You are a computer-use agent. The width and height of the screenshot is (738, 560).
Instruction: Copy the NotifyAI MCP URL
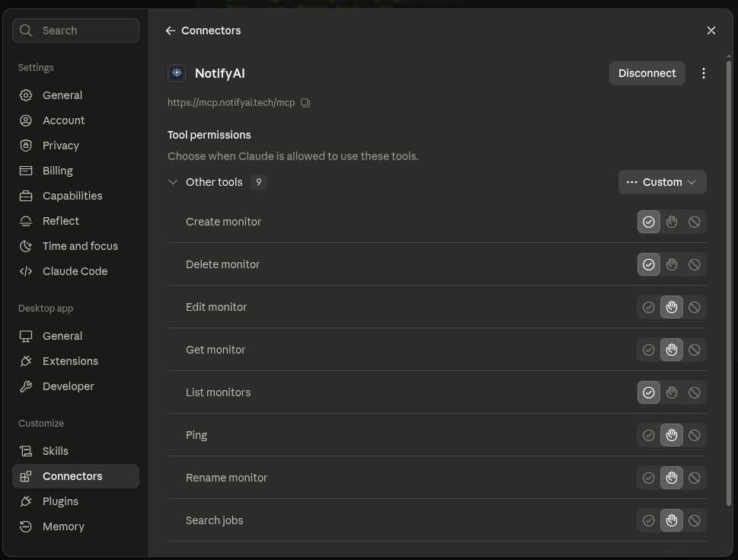(x=305, y=103)
